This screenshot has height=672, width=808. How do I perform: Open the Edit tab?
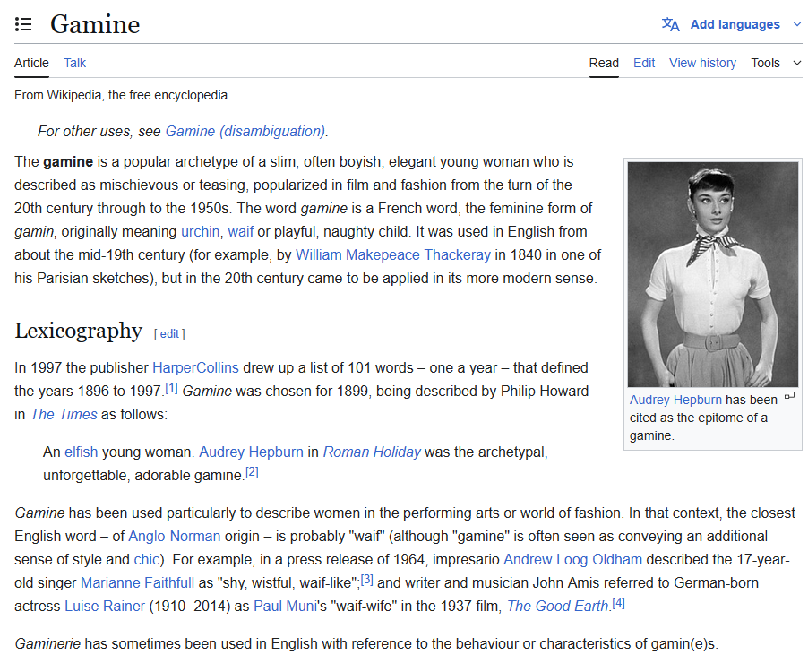(x=644, y=63)
